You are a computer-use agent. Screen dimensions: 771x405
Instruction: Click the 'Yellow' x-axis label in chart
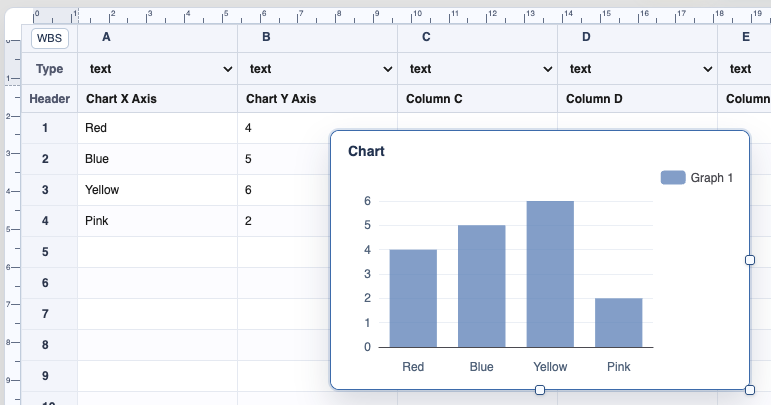click(550, 367)
